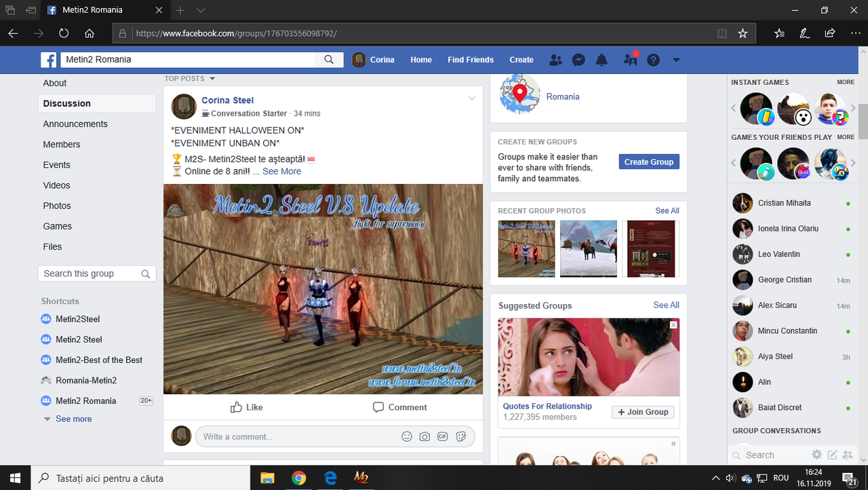
Task: Open Metin2-Best of the Best shortcut
Action: coord(99,360)
